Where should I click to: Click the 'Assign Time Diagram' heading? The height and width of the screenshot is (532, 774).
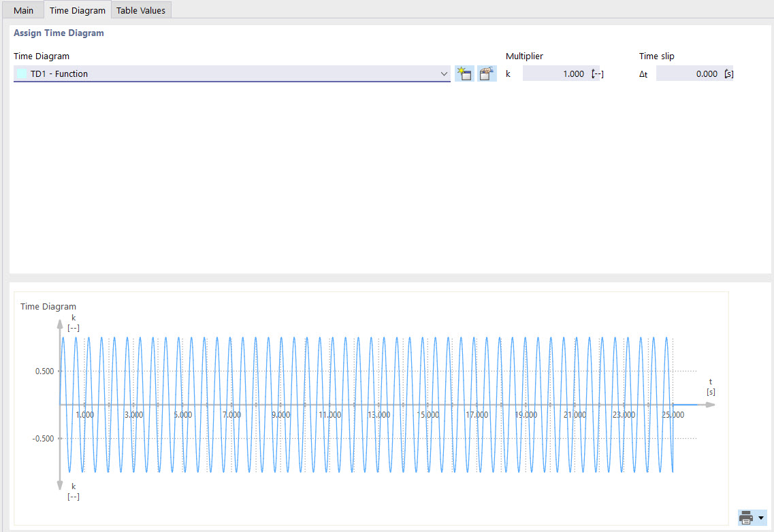pos(59,33)
